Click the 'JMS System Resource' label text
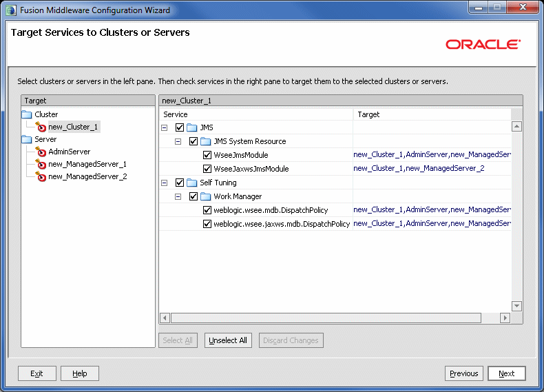 pyautogui.click(x=250, y=141)
